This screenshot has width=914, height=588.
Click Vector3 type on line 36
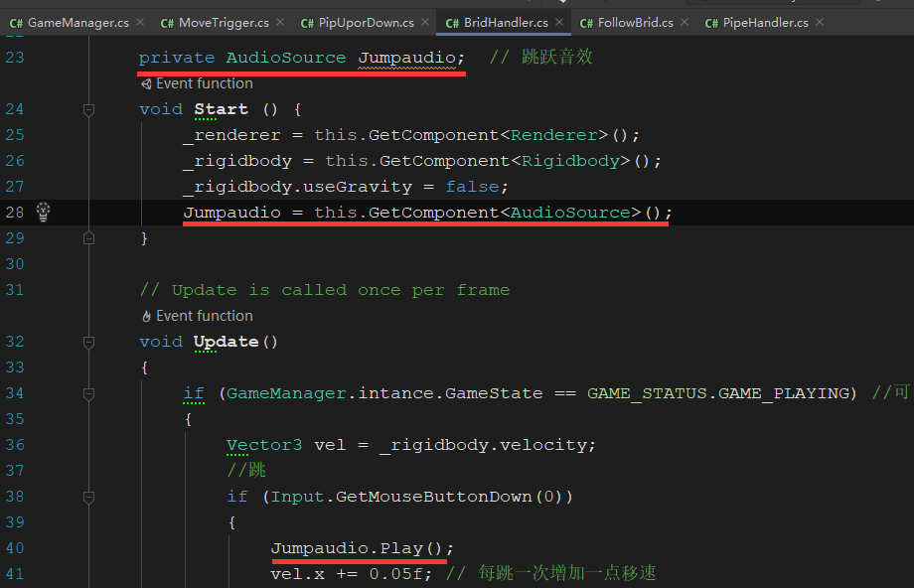[264, 445]
